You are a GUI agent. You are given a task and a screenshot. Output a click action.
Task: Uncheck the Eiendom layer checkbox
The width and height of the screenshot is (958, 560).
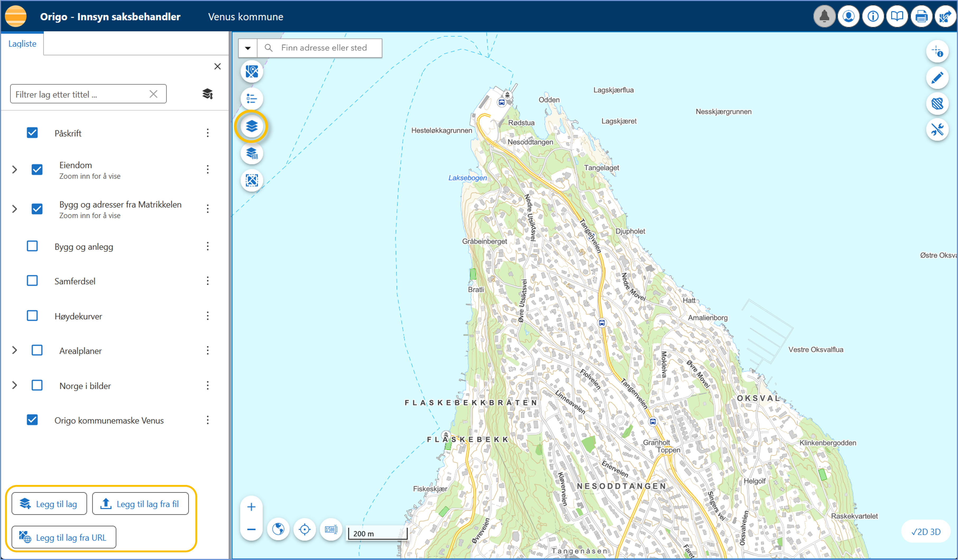[37, 170]
